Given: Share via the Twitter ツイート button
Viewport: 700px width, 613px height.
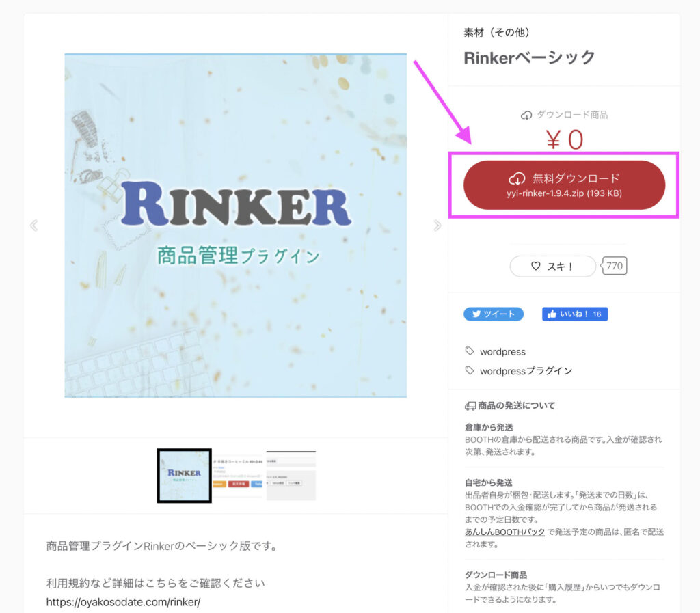Looking at the screenshot, I should pyautogui.click(x=494, y=314).
